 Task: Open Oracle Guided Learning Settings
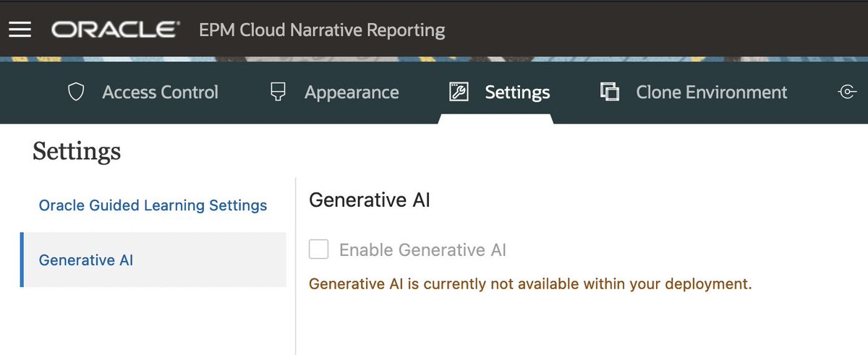point(153,205)
